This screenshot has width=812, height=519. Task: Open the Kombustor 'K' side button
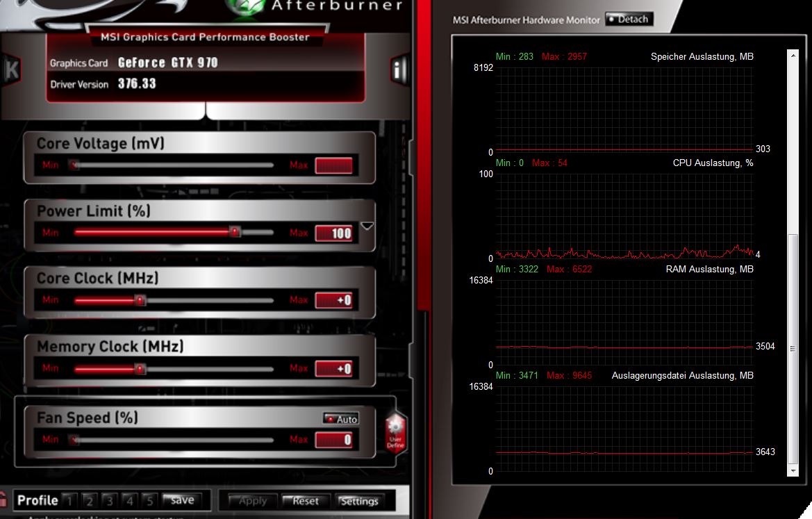10,69
